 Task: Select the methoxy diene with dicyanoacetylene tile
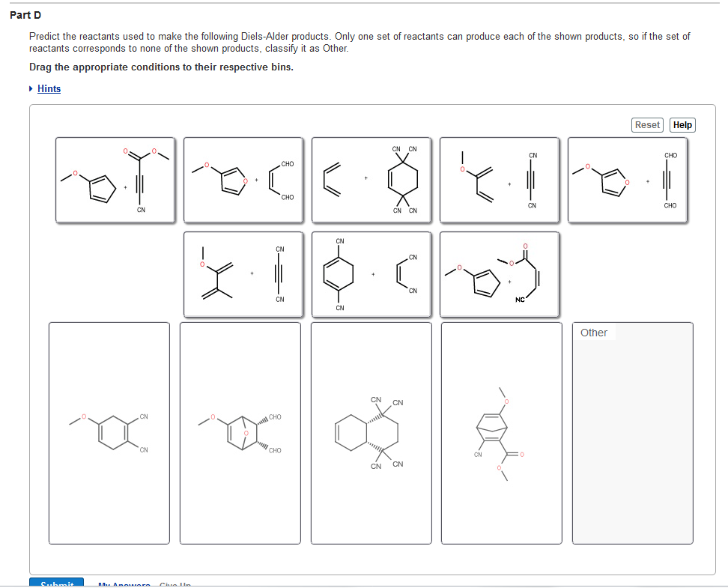pos(500,180)
